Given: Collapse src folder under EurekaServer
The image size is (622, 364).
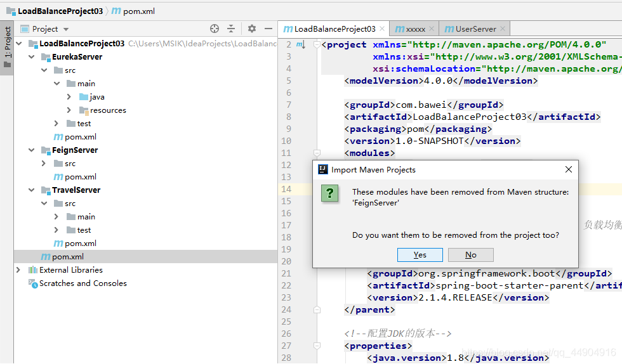Looking at the screenshot, I should [x=44, y=70].
